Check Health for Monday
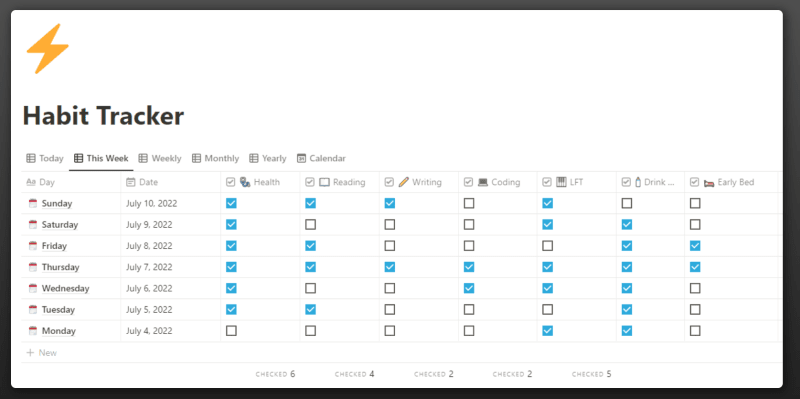The height and width of the screenshot is (399, 800). tap(231, 331)
